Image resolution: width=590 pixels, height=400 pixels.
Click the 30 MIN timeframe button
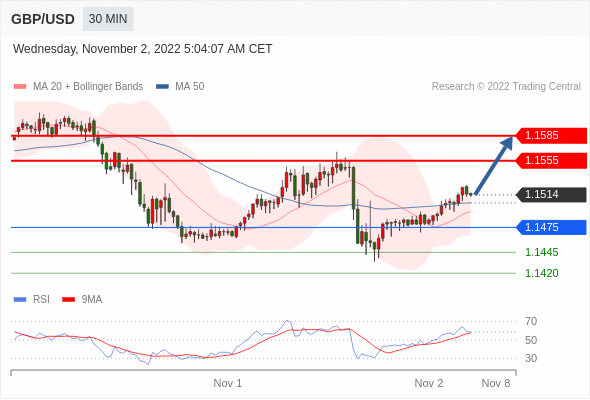click(108, 19)
